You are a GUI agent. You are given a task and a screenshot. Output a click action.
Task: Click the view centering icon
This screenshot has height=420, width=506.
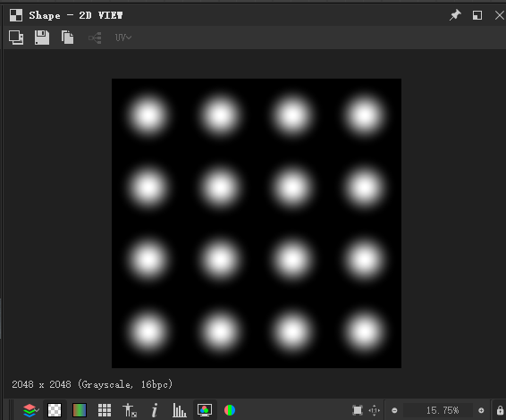pyautogui.click(x=375, y=410)
